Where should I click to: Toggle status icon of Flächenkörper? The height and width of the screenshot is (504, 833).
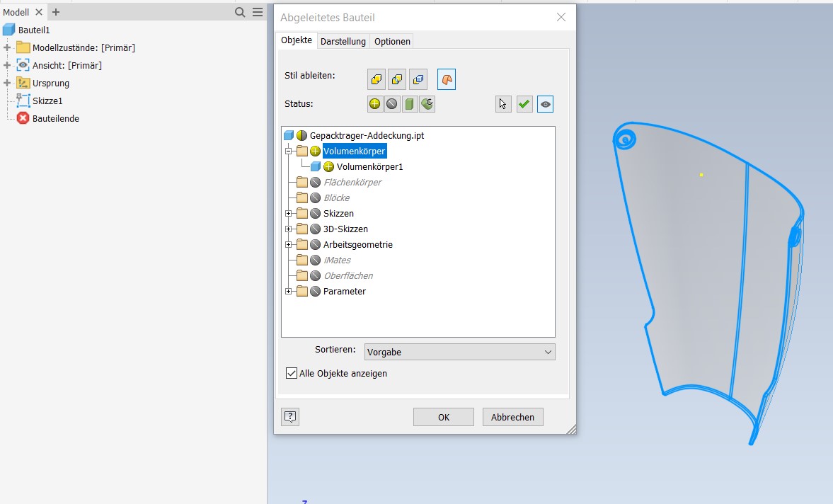click(315, 182)
